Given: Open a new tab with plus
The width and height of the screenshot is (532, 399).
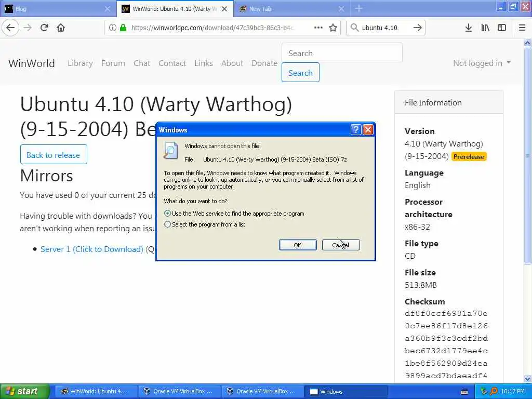Looking at the screenshot, I should pos(358,9).
